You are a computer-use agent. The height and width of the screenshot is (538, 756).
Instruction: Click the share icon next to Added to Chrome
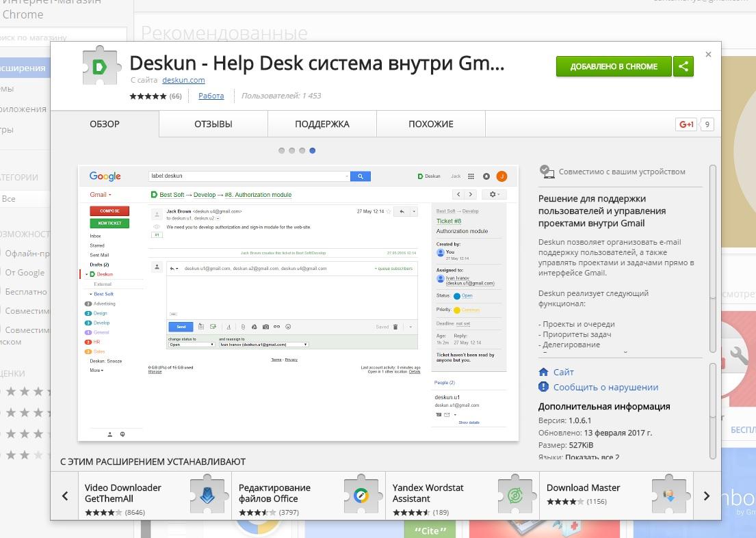(683, 66)
